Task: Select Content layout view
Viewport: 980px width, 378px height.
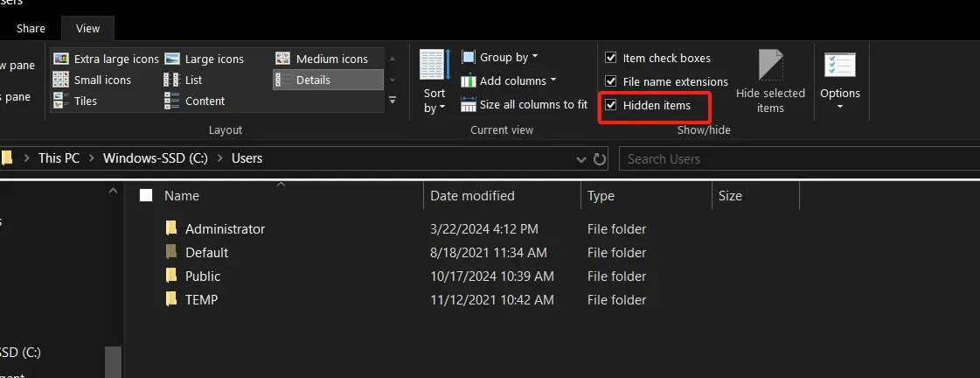Action: pyautogui.click(x=195, y=101)
